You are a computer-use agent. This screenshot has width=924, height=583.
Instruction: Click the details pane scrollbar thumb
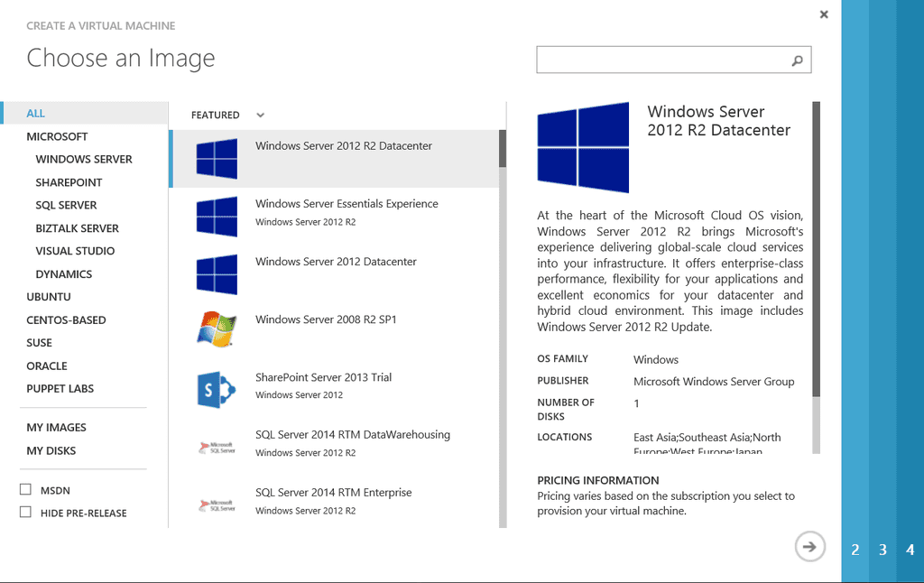click(x=816, y=249)
